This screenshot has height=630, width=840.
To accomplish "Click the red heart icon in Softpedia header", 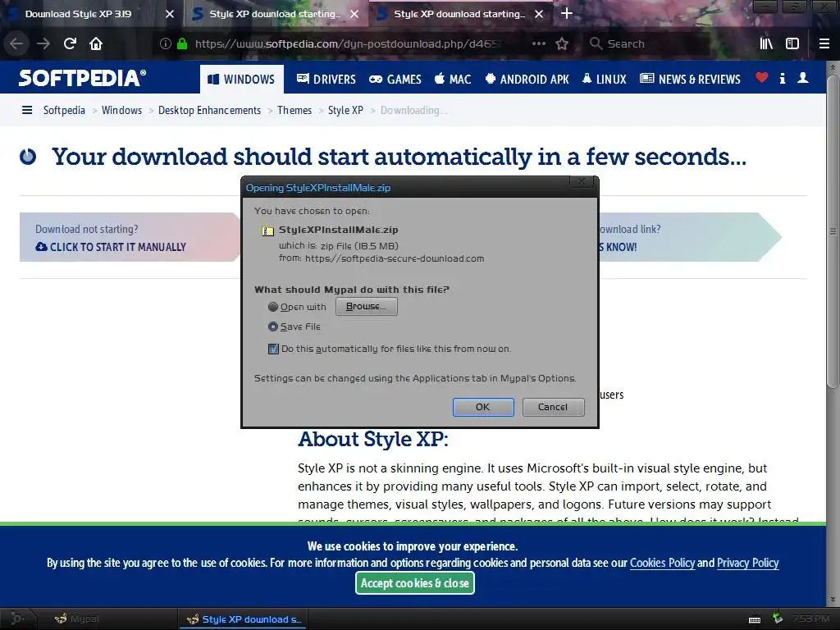I will pyautogui.click(x=762, y=78).
